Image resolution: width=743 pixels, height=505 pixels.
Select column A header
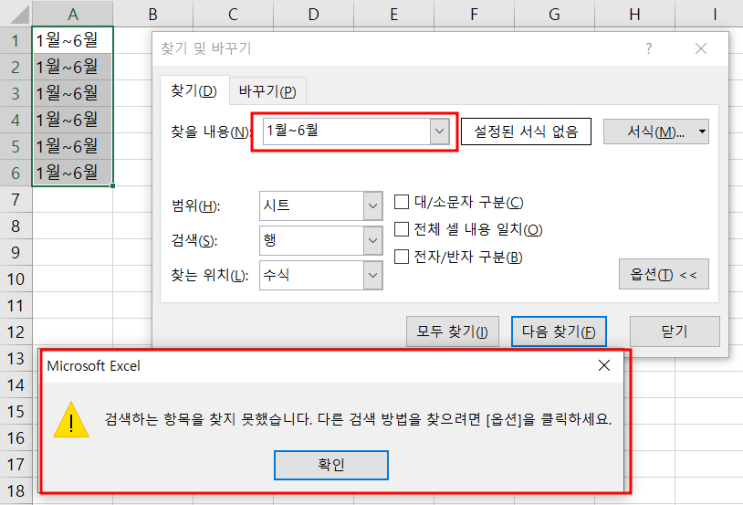click(x=72, y=14)
